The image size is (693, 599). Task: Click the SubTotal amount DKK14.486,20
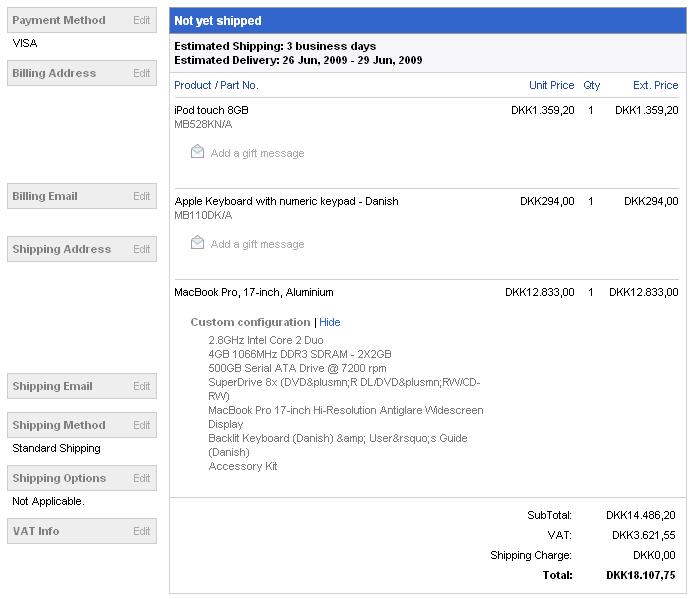click(x=640, y=515)
